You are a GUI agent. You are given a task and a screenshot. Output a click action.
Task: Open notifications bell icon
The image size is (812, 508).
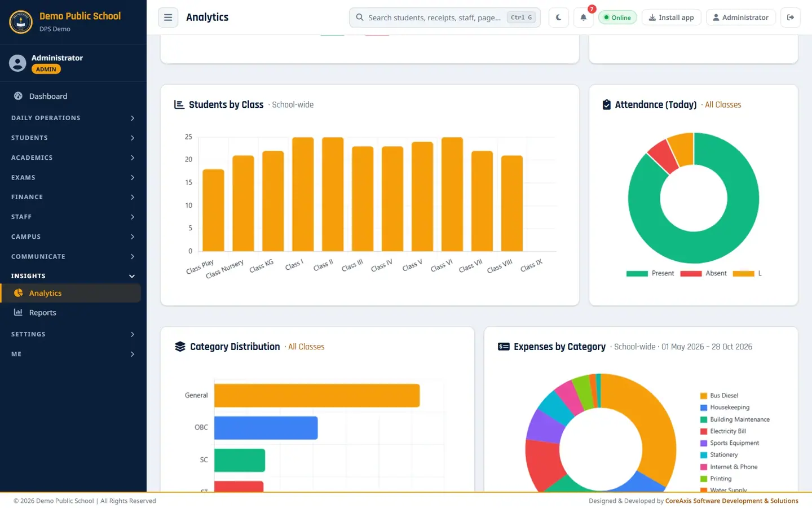(584, 17)
